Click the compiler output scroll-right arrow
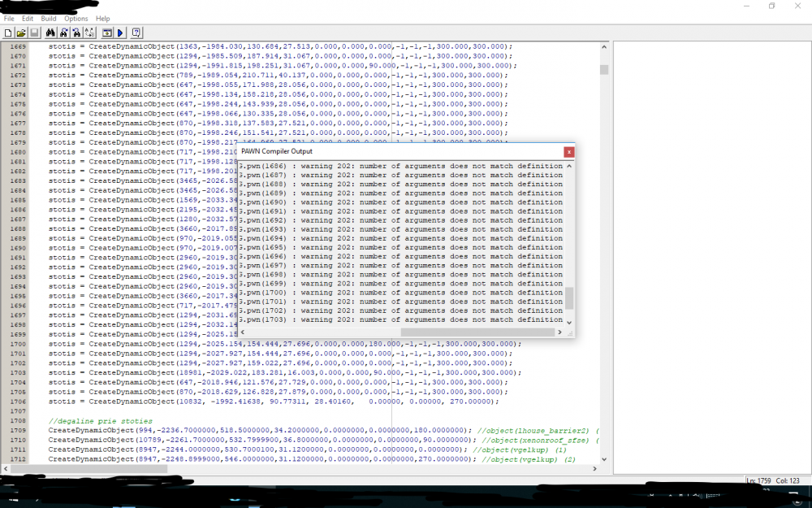 pyautogui.click(x=559, y=332)
